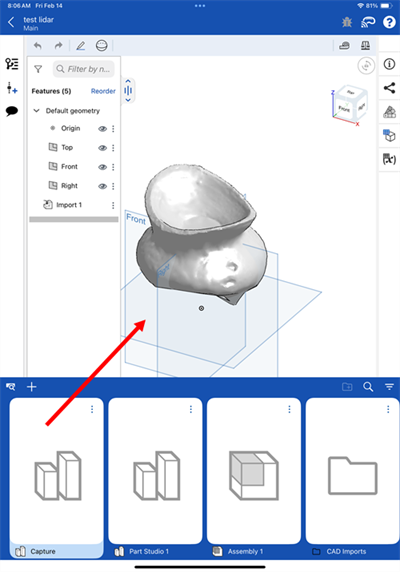Hide the Origin with its eye icon
400x572 pixels.
click(x=102, y=128)
